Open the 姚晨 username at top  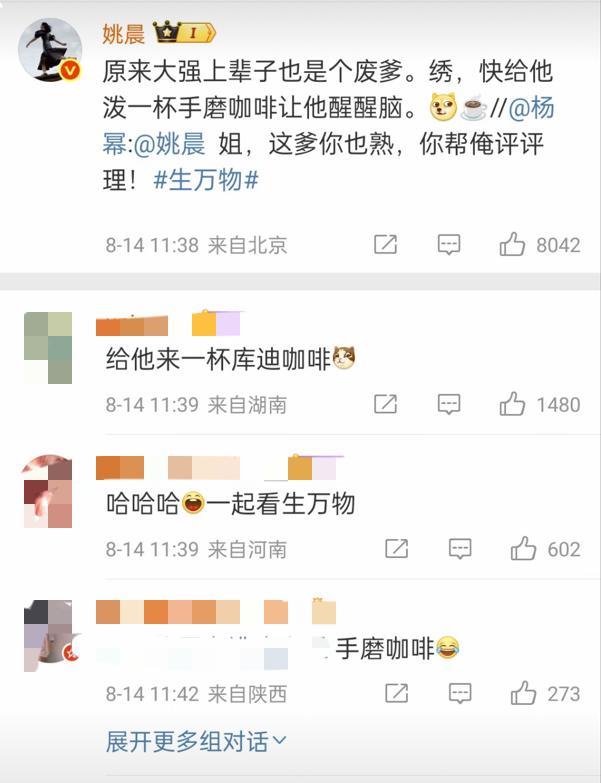[x=123, y=34]
